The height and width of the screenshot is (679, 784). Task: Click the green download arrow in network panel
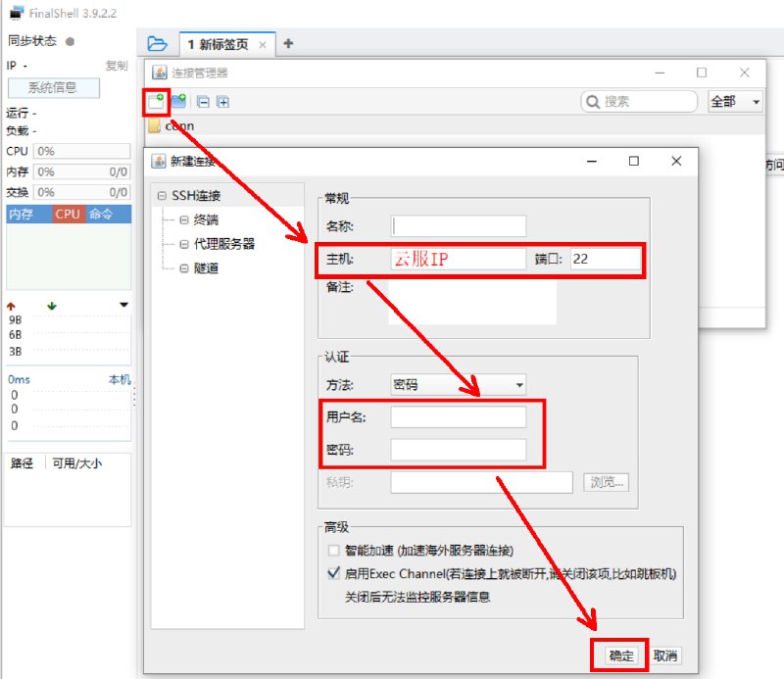[x=52, y=306]
